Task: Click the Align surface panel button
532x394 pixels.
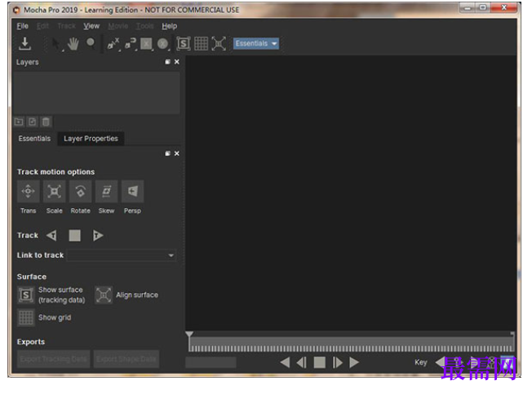Action: pos(104,294)
